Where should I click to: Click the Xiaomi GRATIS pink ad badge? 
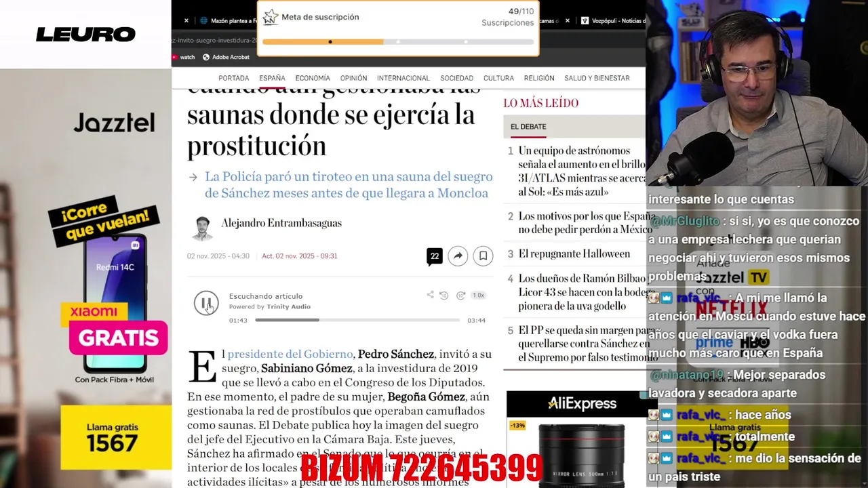coord(118,338)
